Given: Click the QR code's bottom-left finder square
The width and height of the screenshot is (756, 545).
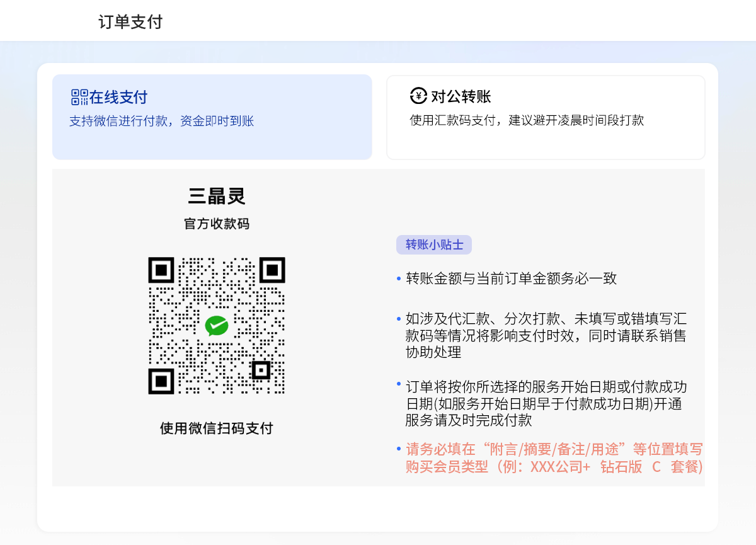Looking at the screenshot, I should pyautogui.click(x=161, y=381).
